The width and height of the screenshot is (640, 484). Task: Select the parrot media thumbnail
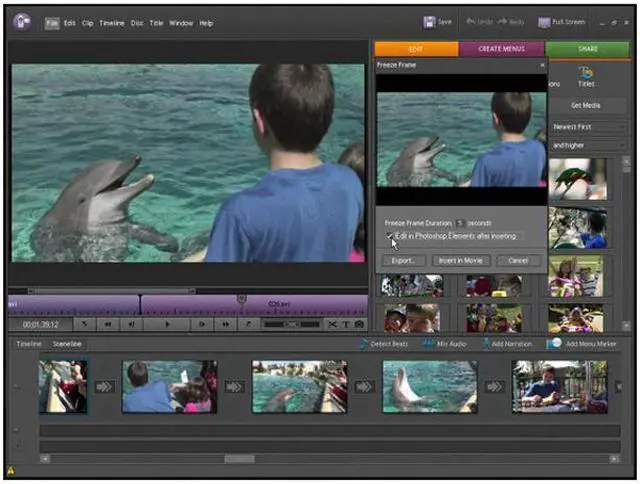[577, 179]
